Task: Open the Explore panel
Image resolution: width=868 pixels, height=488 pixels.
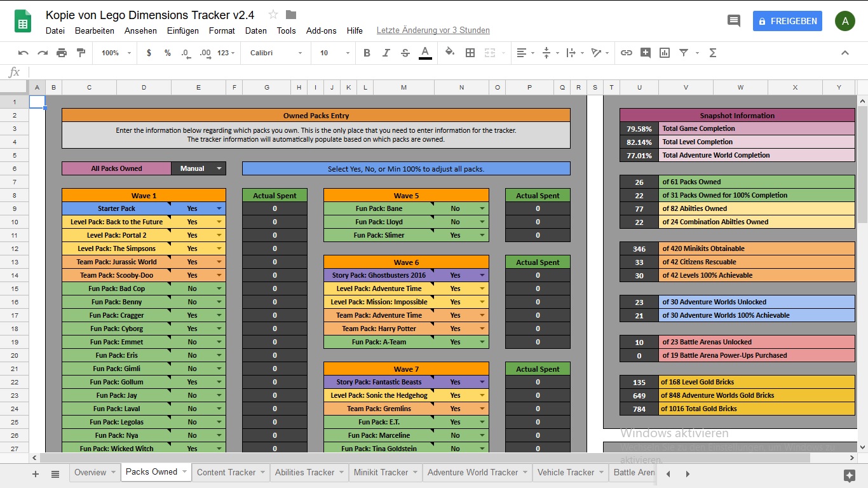Action: pos(850,475)
